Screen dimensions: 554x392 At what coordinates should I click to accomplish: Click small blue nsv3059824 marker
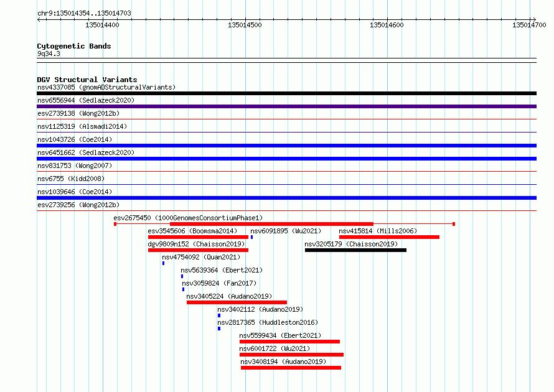[x=183, y=289]
